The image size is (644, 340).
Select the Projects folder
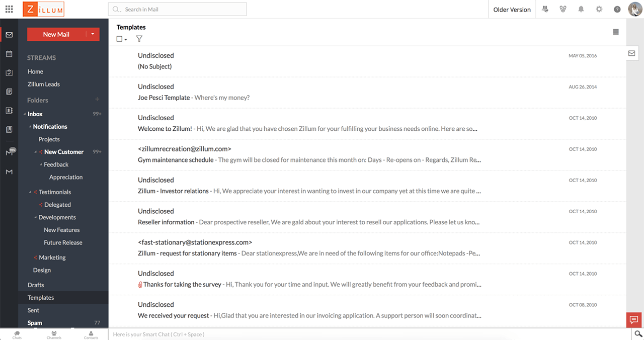coord(49,139)
